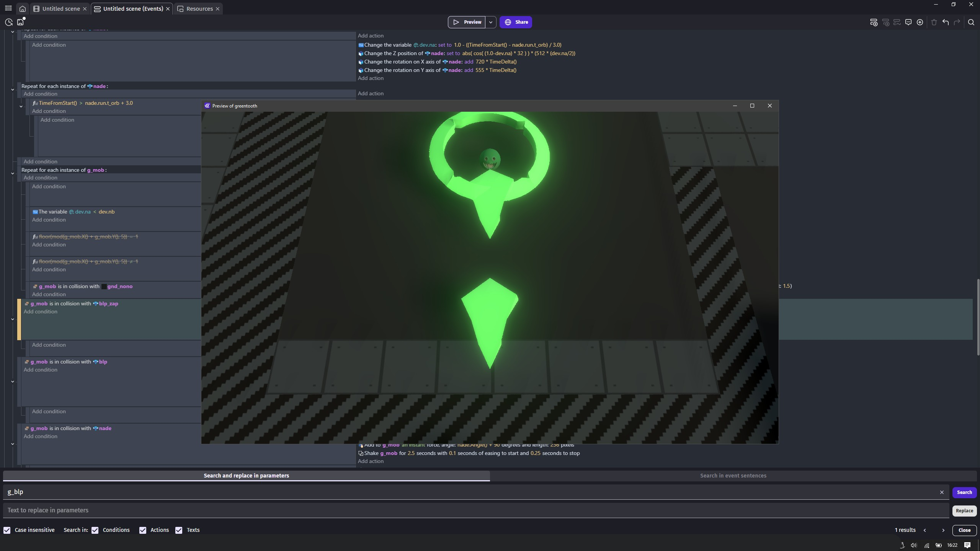The width and height of the screenshot is (980, 551).
Task: Add a new event toolbar icon
Action: click(874, 22)
